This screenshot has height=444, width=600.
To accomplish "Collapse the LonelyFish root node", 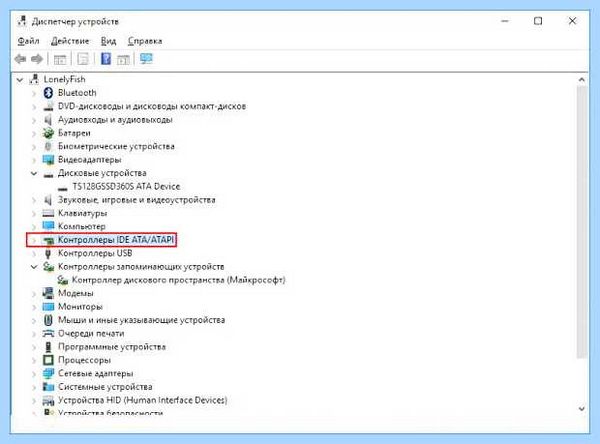I will [x=20, y=80].
